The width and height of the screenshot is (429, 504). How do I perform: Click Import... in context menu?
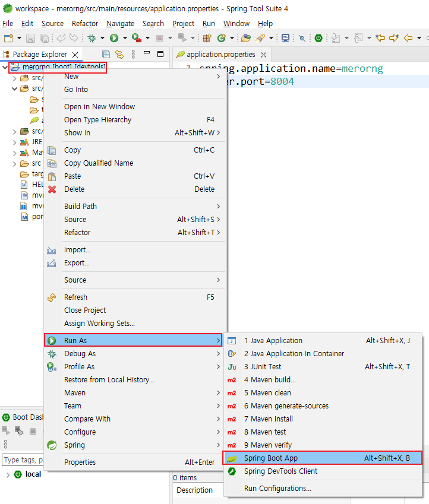pos(135,250)
